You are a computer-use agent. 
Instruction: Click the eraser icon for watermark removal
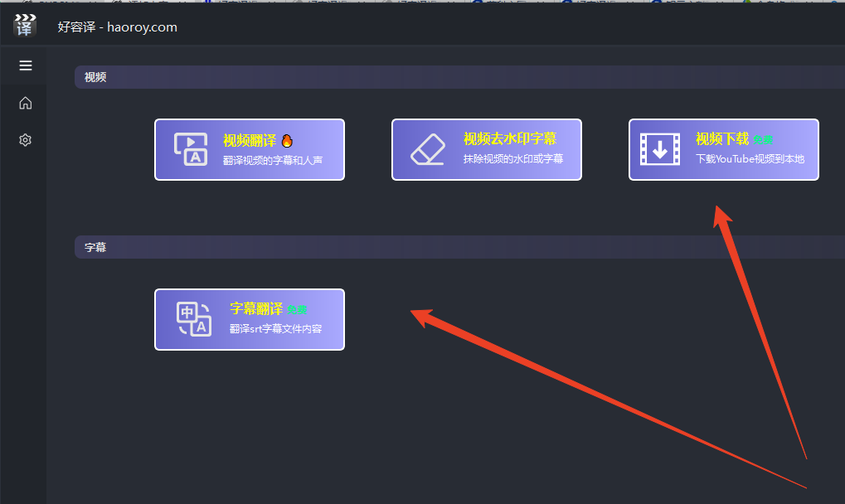point(428,149)
